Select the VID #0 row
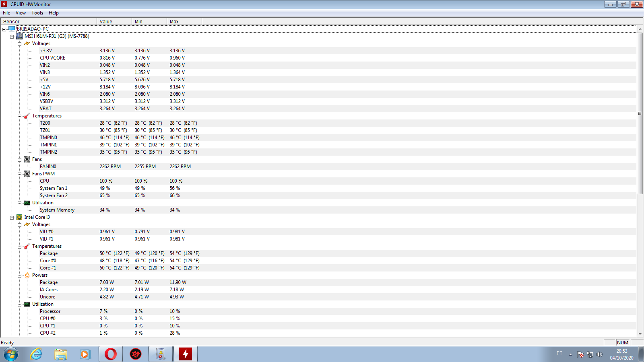The height and width of the screenshot is (362, 644). [318, 232]
